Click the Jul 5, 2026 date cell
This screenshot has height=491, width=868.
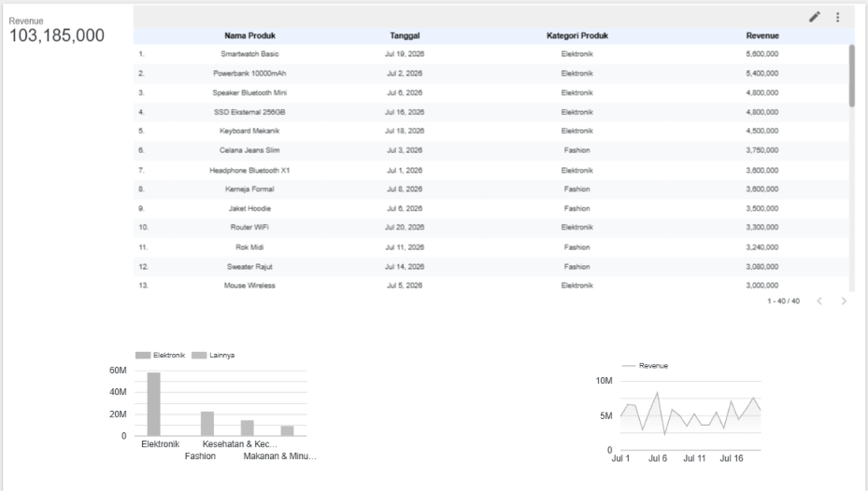(x=405, y=286)
